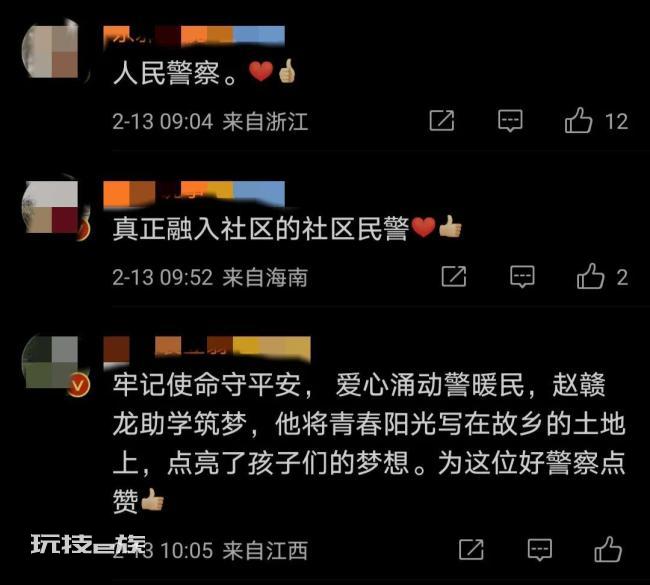Open username above 真正融入社区 comment
Viewport: 650px width, 585px height.
[x=194, y=193]
